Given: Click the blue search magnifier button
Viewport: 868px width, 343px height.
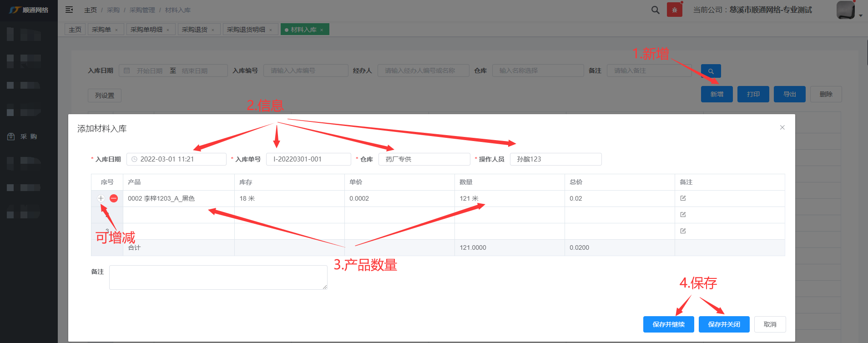Looking at the screenshot, I should pyautogui.click(x=711, y=71).
